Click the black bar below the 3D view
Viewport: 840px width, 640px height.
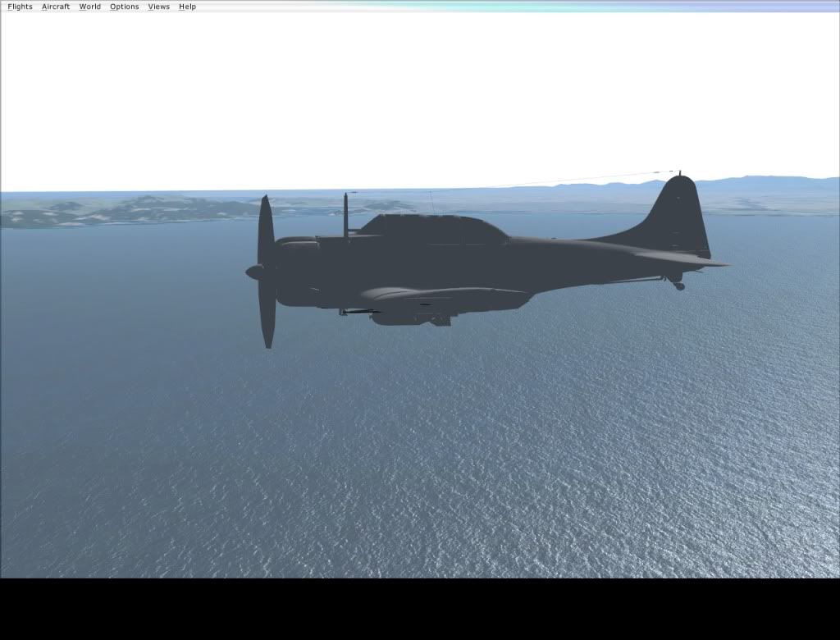(x=420, y=609)
